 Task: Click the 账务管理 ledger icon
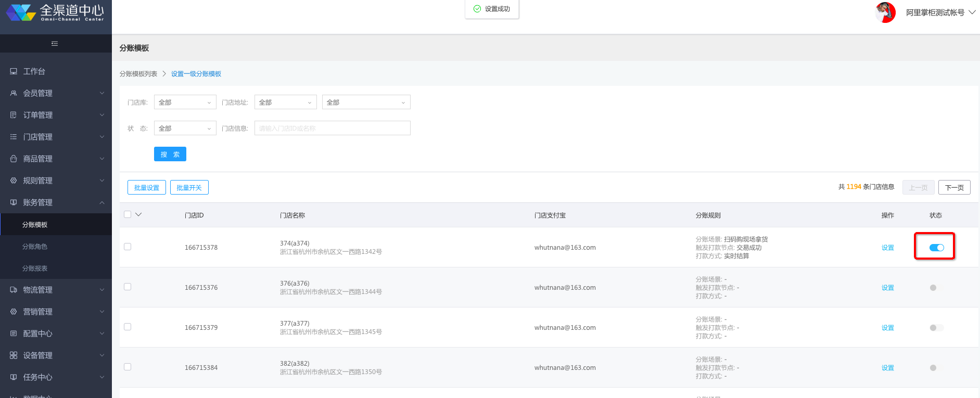click(14, 202)
